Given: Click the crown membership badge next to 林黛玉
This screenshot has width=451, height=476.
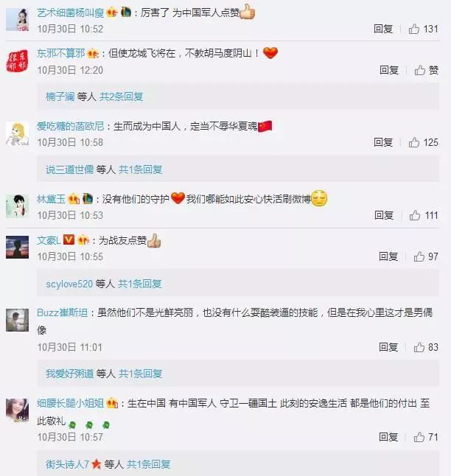Looking at the screenshot, I should [x=74, y=199].
